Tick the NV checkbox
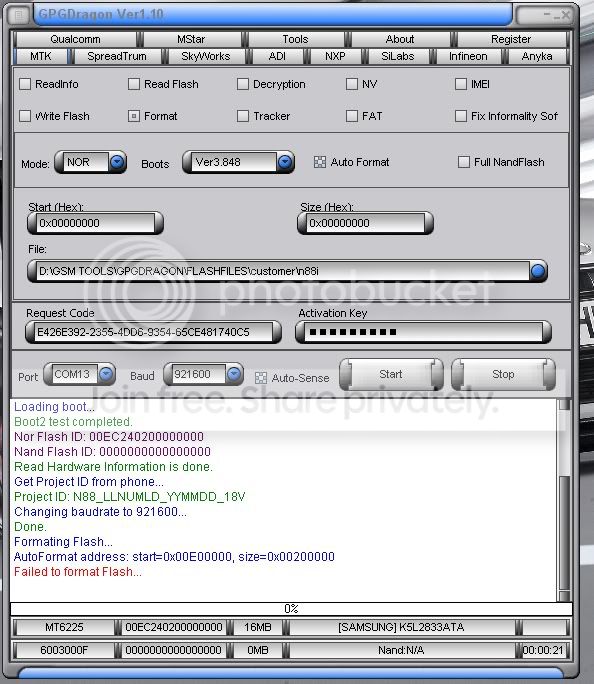This screenshot has height=684, width=594. point(352,84)
